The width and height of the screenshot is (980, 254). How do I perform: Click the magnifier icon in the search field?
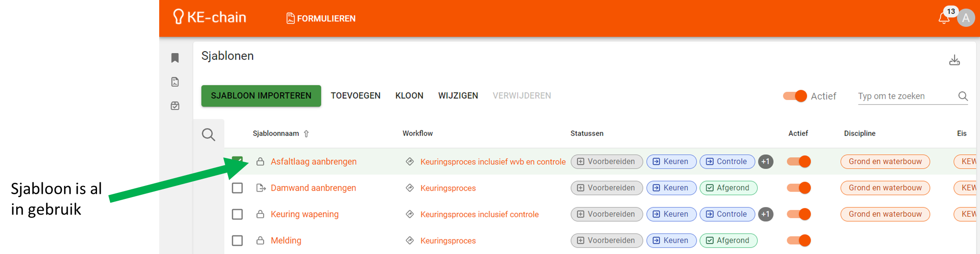(963, 96)
